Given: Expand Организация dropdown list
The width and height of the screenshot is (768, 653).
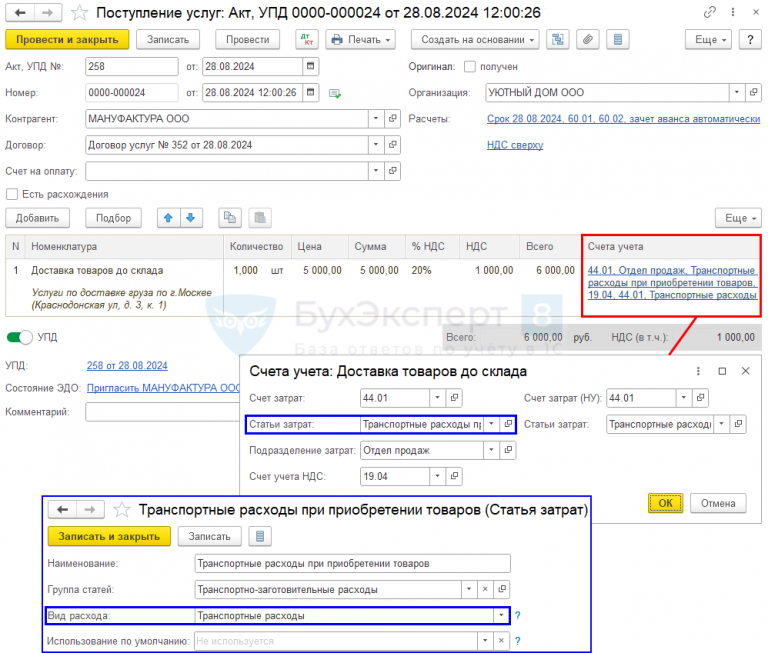Looking at the screenshot, I should [x=737, y=92].
